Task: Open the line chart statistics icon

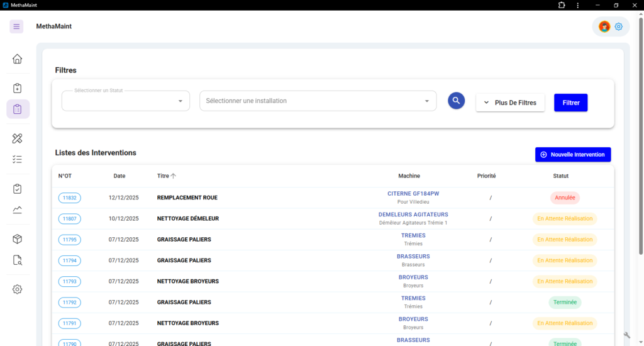Action: pos(18,210)
